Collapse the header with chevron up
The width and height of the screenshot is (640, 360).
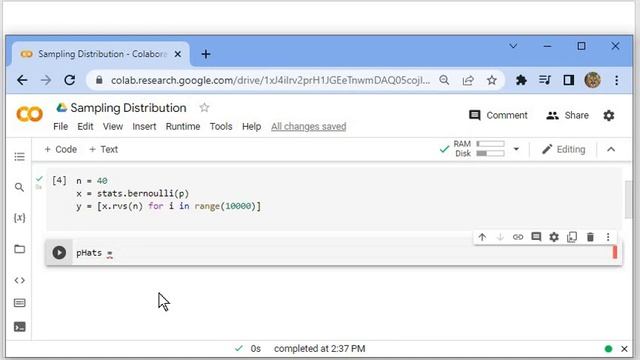(x=611, y=149)
